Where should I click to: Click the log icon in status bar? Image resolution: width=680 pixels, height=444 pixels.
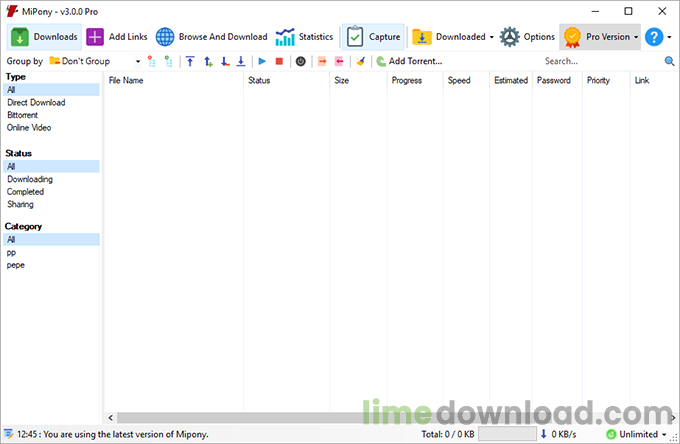point(8,434)
